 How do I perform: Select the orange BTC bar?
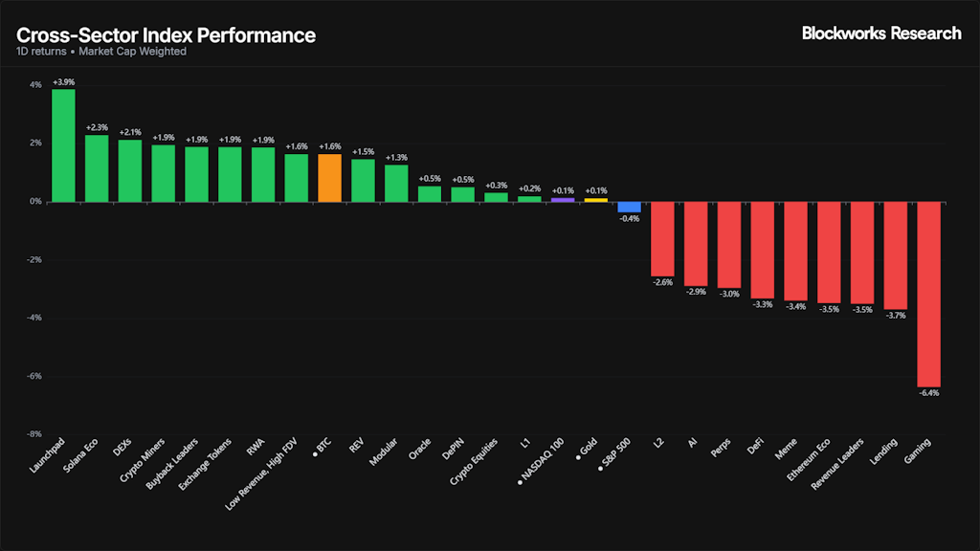click(x=329, y=177)
